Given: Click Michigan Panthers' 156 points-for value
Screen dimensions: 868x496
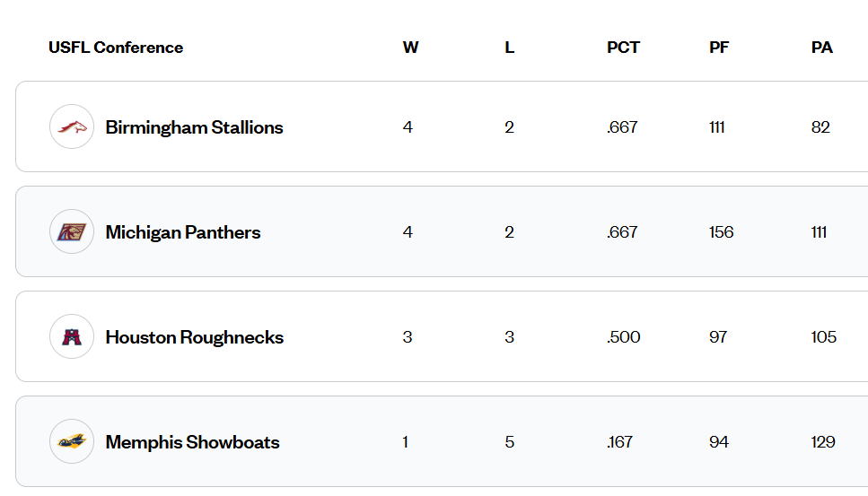Looking at the screenshot, I should [721, 232].
